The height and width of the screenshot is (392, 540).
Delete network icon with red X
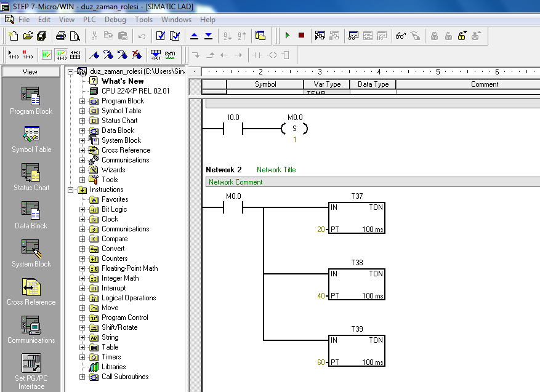28,55
